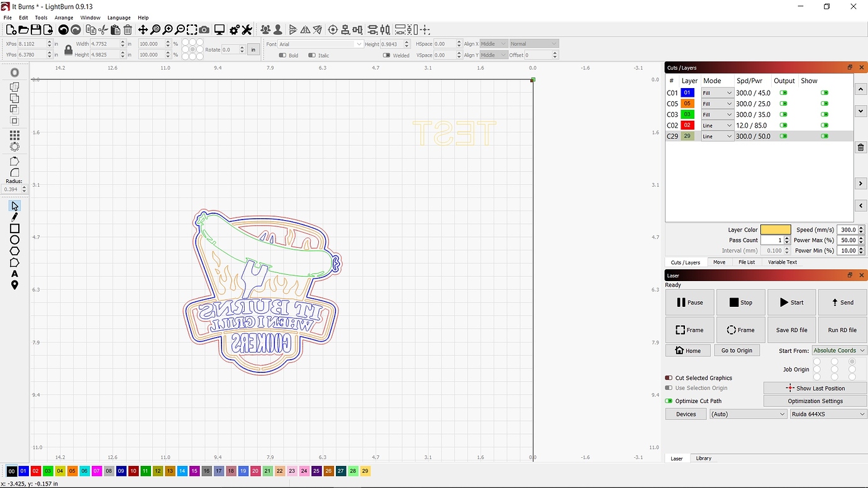Select the Ellipse drawing tool
The height and width of the screenshot is (488, 868).
click(14, 240)
